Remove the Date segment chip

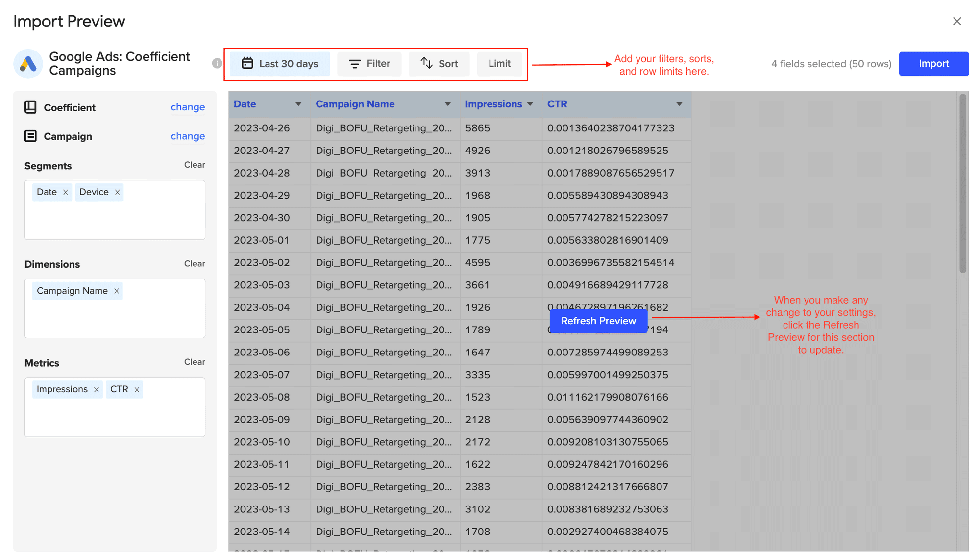coord(65,192)
